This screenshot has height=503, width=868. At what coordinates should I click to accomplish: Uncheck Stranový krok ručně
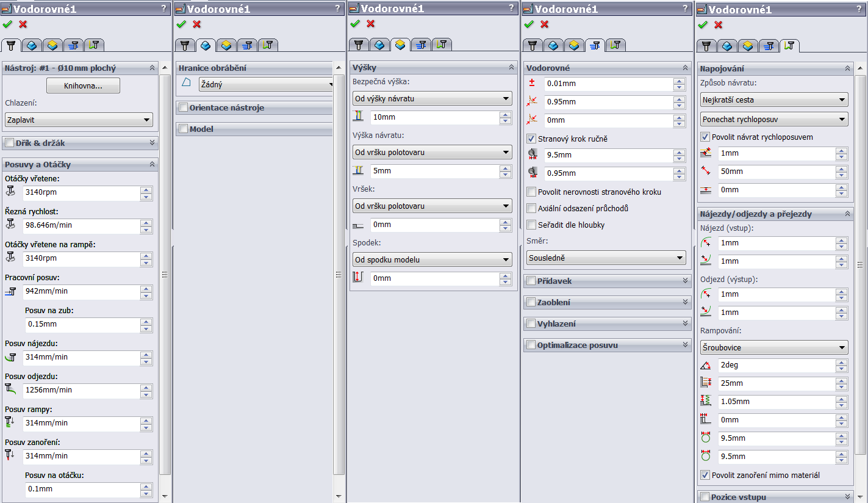click(x=531, y=139)
